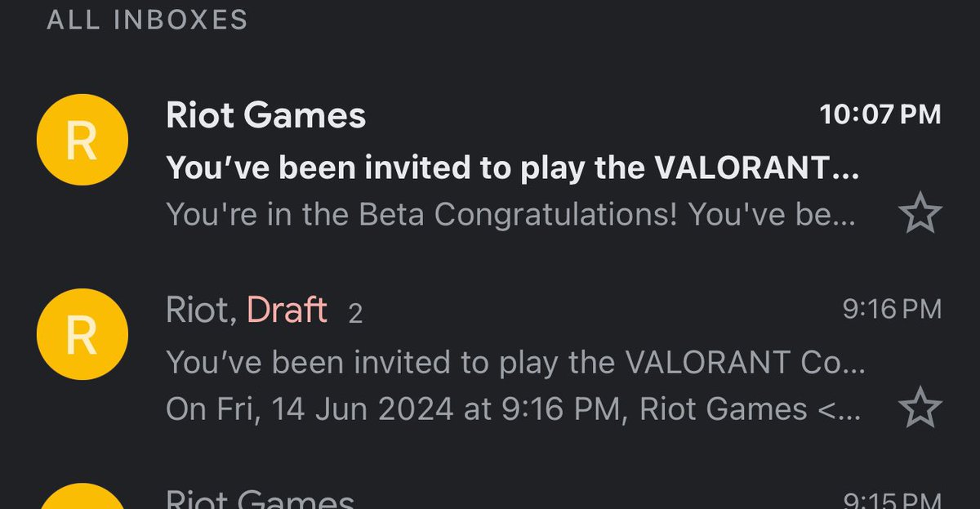Image resolution: width=980 pixels, height=509 pixels.
Task: Tap the empty space between the first two emails
Action: [490, 263]
